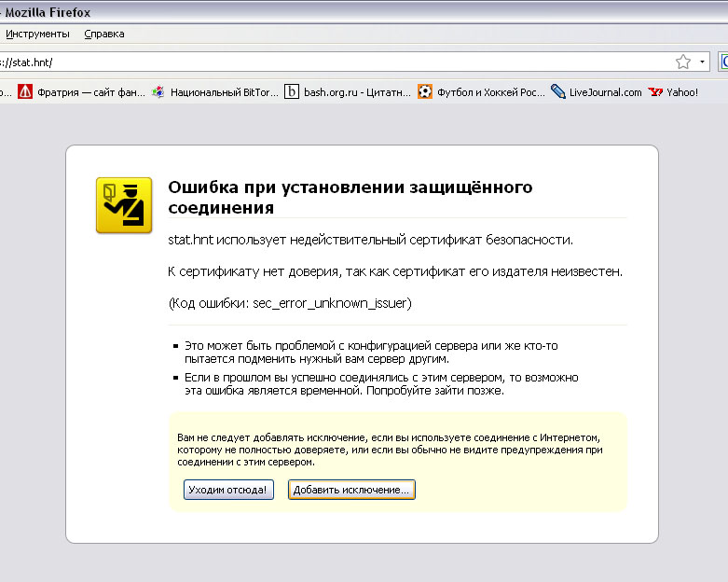Open the bash.org.ru bookmark
Viewport: 728px width, 582px height.
[x=347, y=92]
